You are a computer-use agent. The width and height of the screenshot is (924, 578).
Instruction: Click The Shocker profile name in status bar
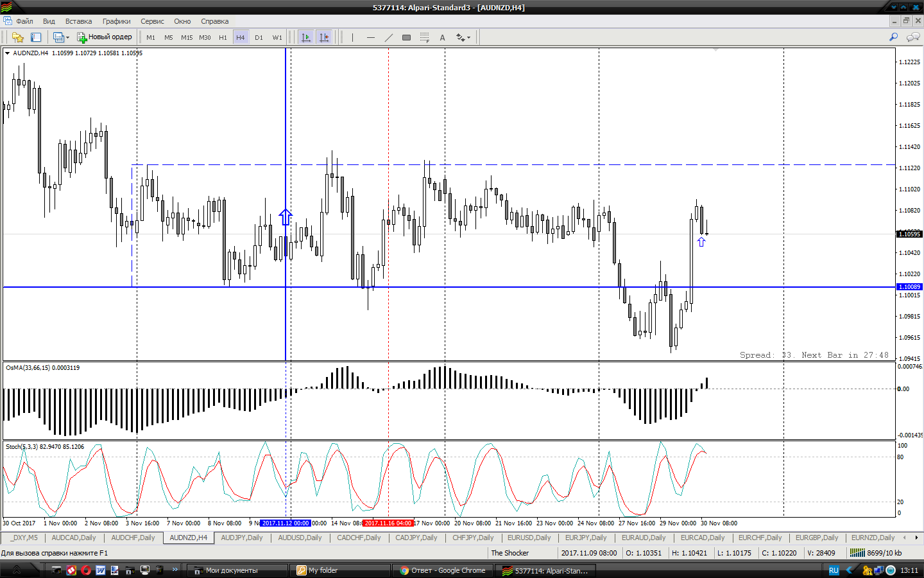pyautogui.click(x=510, y=553)
